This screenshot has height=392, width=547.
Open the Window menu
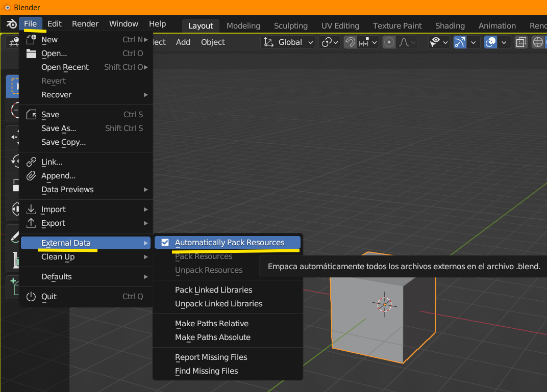coord(123,23)
